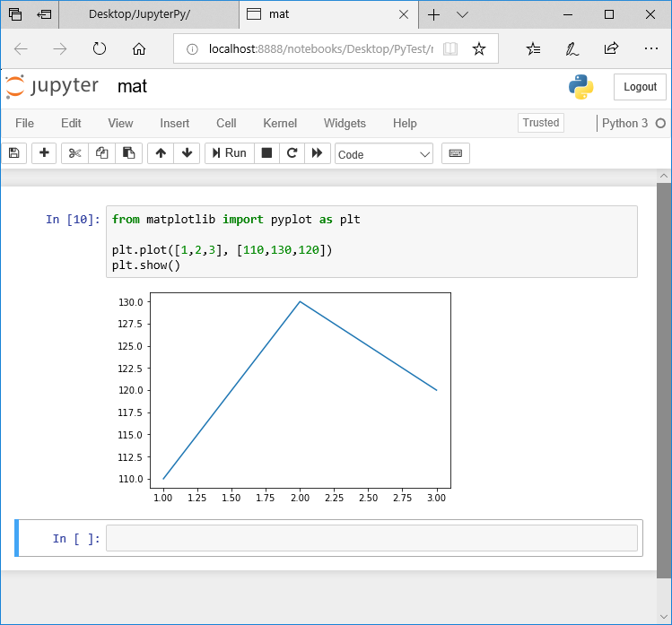This screenshot has height=625, width=672.
Task: Log out with the Logout button
Action: 640,87
